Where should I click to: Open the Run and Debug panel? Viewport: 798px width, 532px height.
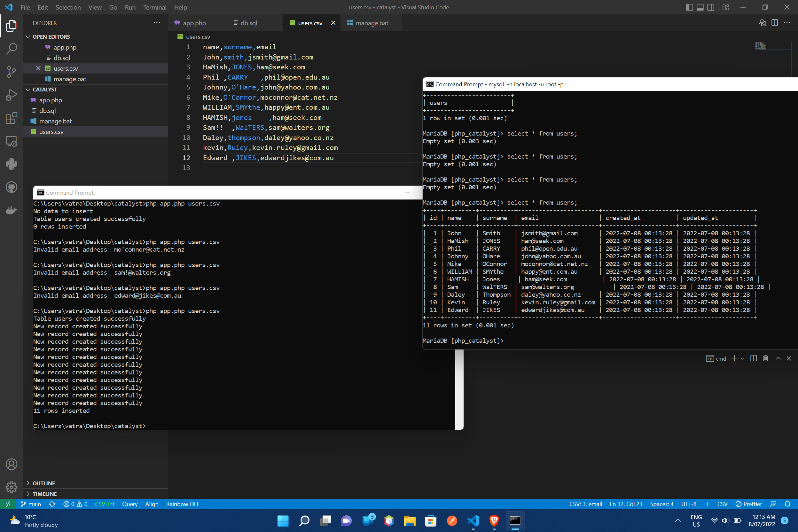point(11,95)
